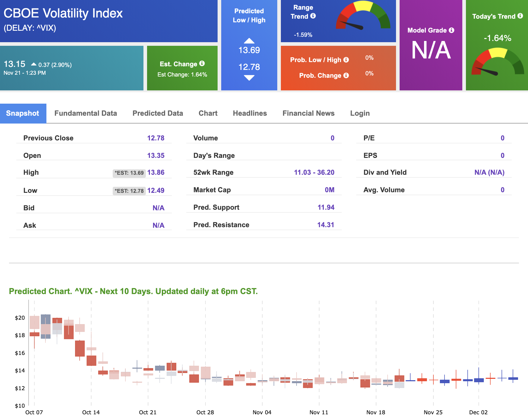The width and height of the screenshot is (528, 420).
Task: Click the Model Grade N/A value
Action: (431, 50)
